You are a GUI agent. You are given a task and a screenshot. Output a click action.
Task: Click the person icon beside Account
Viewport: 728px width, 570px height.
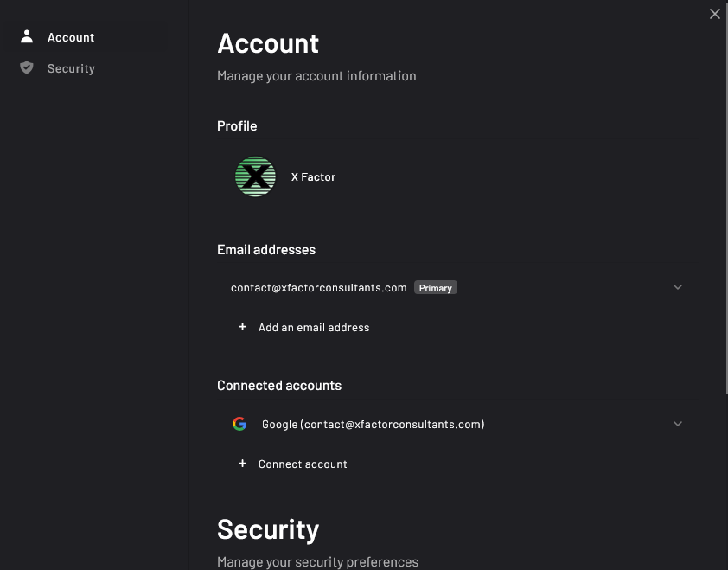click(x=27, y=36)
